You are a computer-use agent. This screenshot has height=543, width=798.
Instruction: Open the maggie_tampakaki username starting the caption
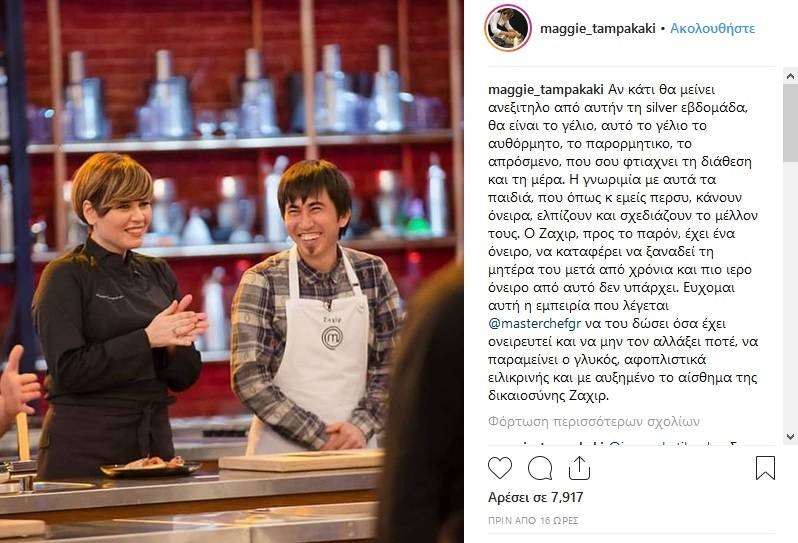click(x=546, y=90)
